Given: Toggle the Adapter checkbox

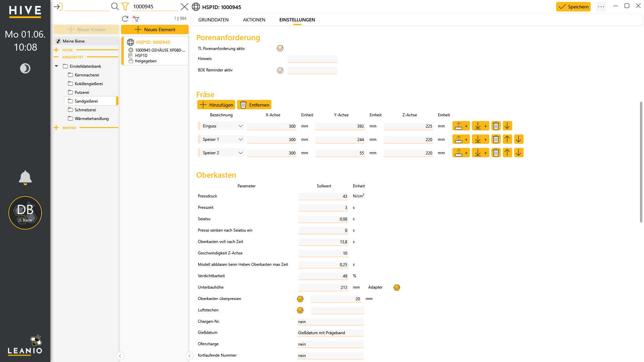Looking at the screenshot, I should coord(397,288).
